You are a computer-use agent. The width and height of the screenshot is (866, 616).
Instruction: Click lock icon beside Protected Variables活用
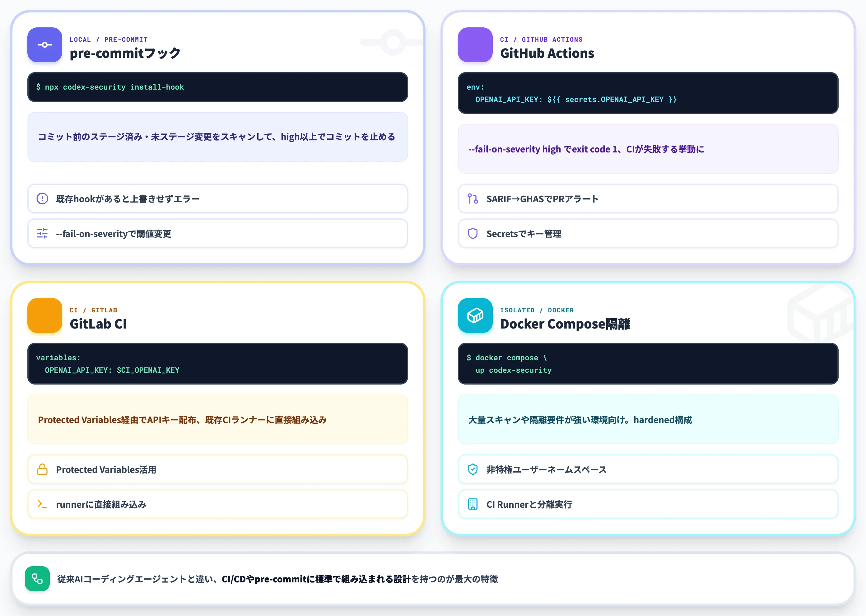(42, 469)
